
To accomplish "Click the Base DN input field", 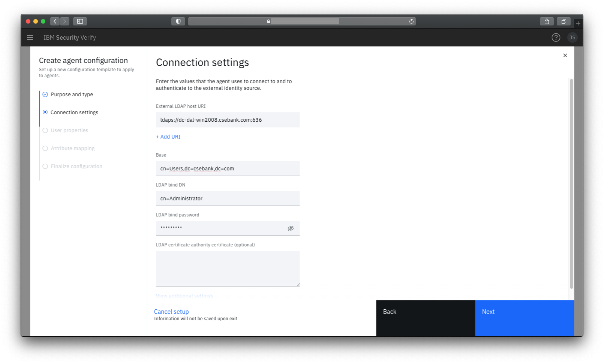I will pyautogui.click(x=228, y=169).
